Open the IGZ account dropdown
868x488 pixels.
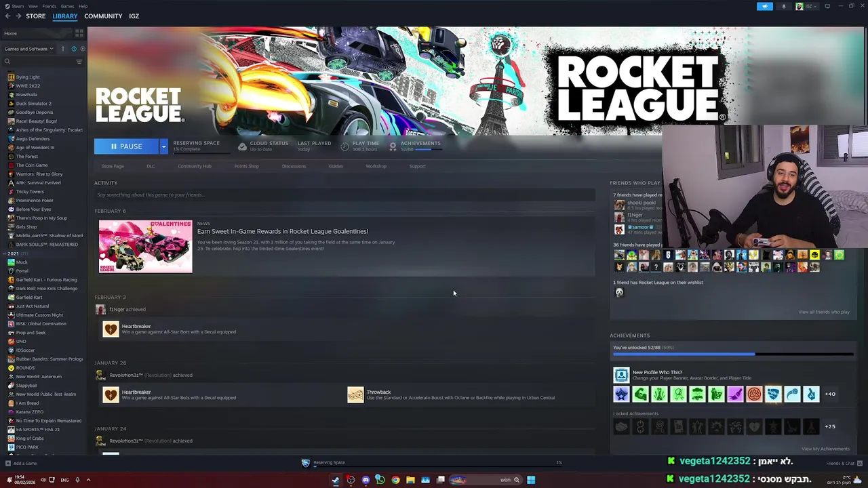coord(808,6)
